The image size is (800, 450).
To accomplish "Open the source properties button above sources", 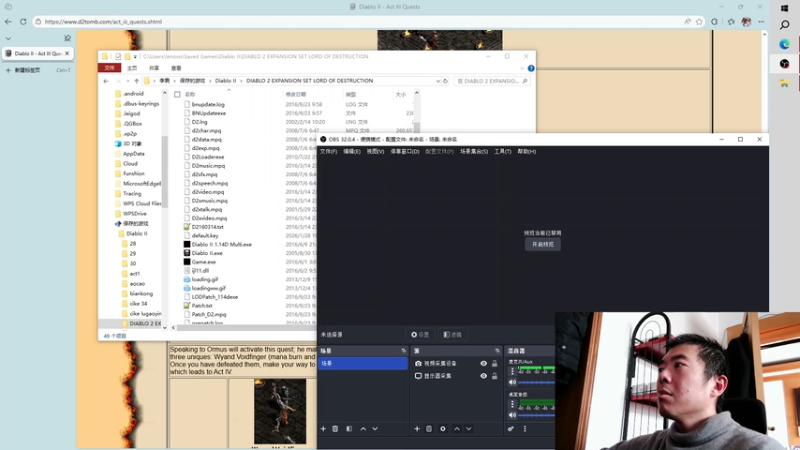I will coord(420,335).
